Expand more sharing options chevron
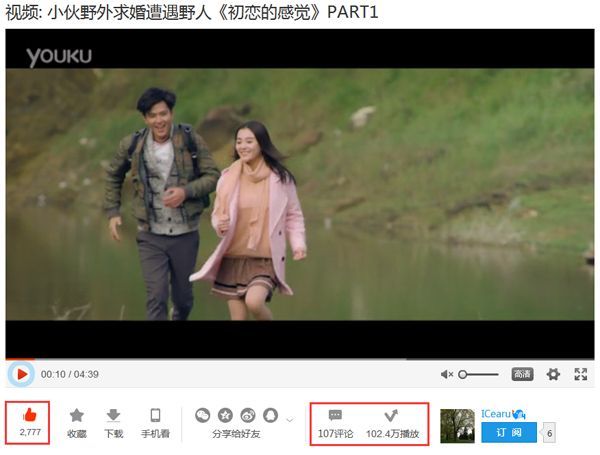The width and height of the screenshot is (600, 455). click(x=290, y=418)
